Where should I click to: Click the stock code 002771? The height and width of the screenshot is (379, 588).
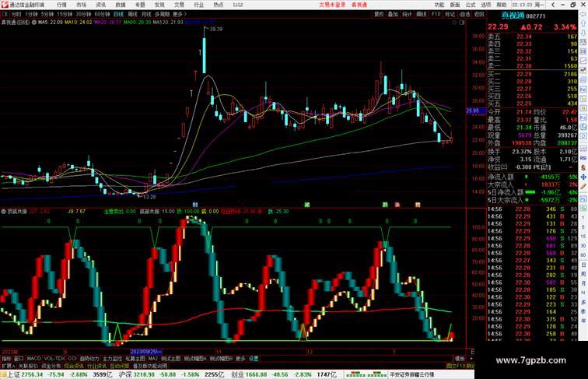tap(535, 16)
